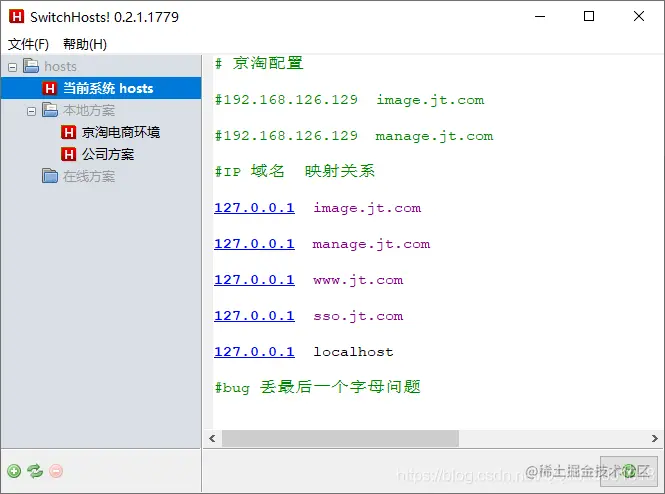This screenshot has width=665, height=494.
Task: Click the 127.0.0.1 link before image.jt.com
Action: 254,208
